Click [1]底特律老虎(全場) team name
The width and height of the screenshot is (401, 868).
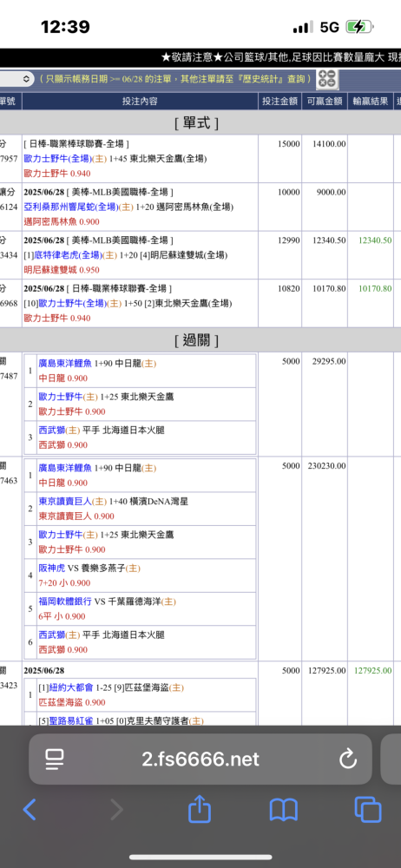(x=62, y=255)
